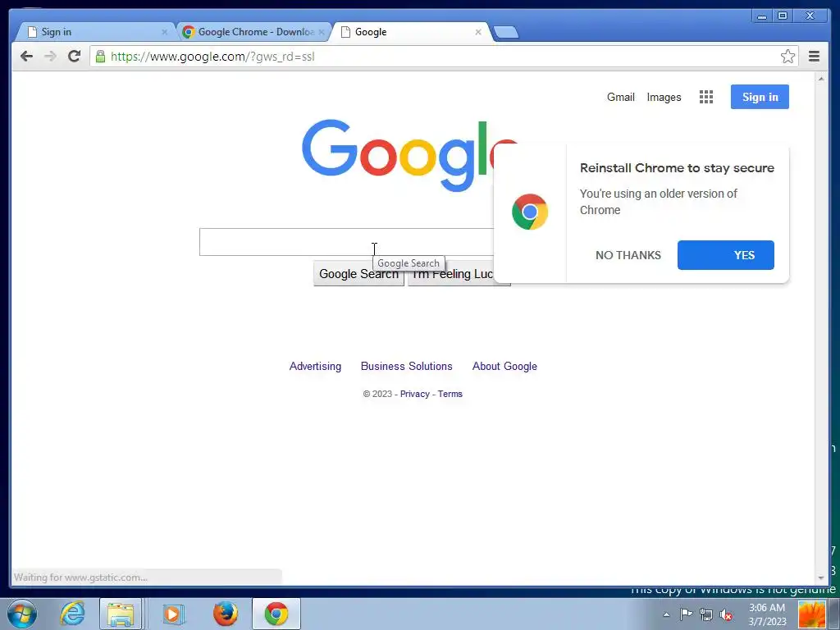Screen dimensions: 840x630
Task: Open About Google link
Action: (504, 367)
